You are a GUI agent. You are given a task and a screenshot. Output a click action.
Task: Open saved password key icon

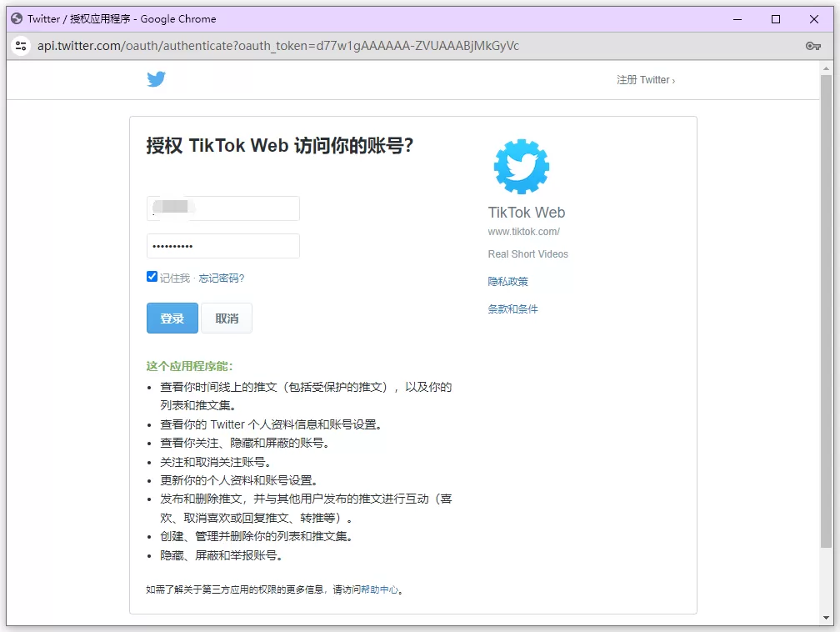click(812, 46)
